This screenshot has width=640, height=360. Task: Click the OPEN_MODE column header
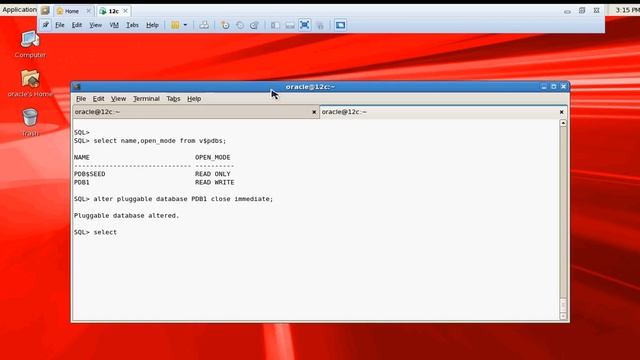(x=213, y=157)
